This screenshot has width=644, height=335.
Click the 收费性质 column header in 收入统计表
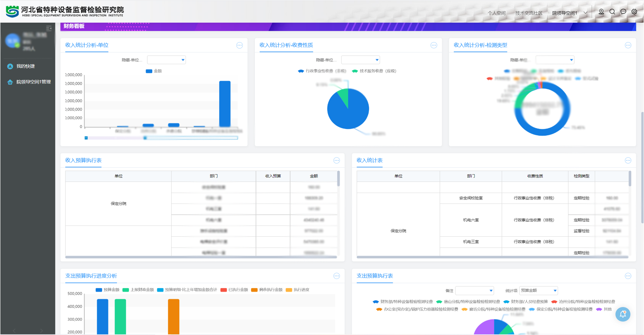tap(535, 176)
